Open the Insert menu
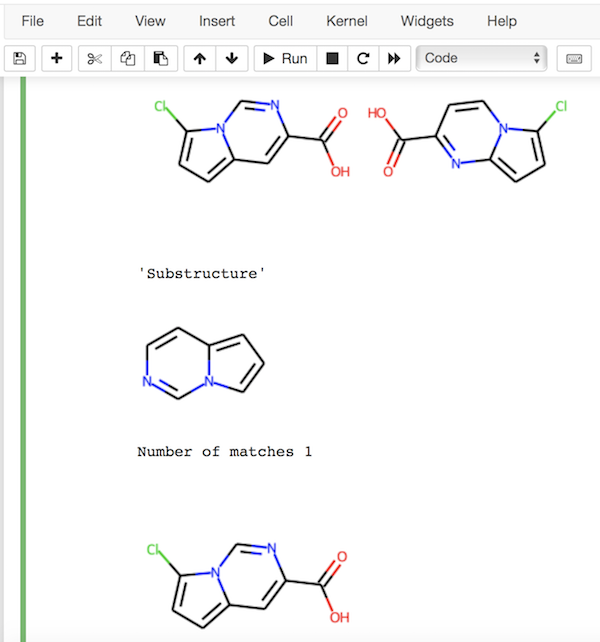Viewport: 600px width, 642px height. (217, 21)
